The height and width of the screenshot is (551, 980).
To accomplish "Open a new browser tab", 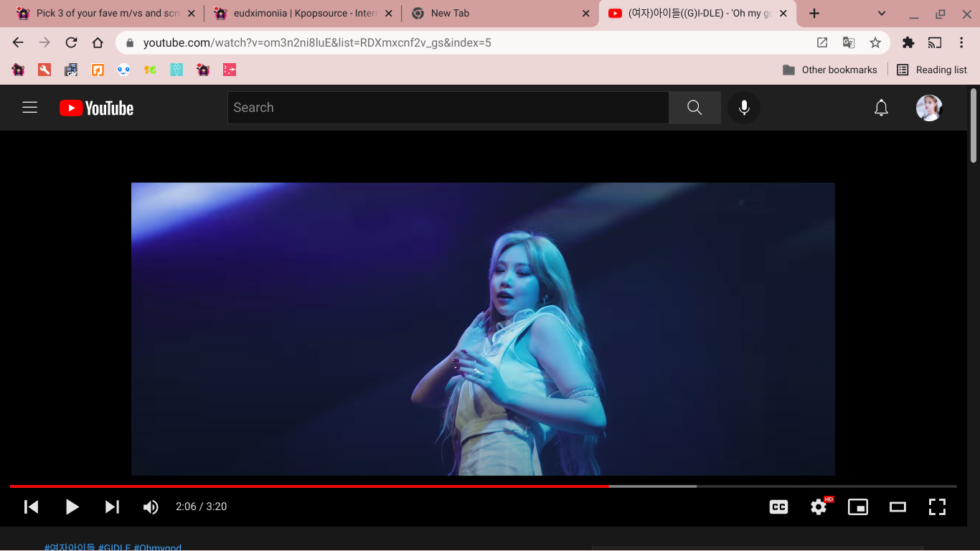I will 814,14.
